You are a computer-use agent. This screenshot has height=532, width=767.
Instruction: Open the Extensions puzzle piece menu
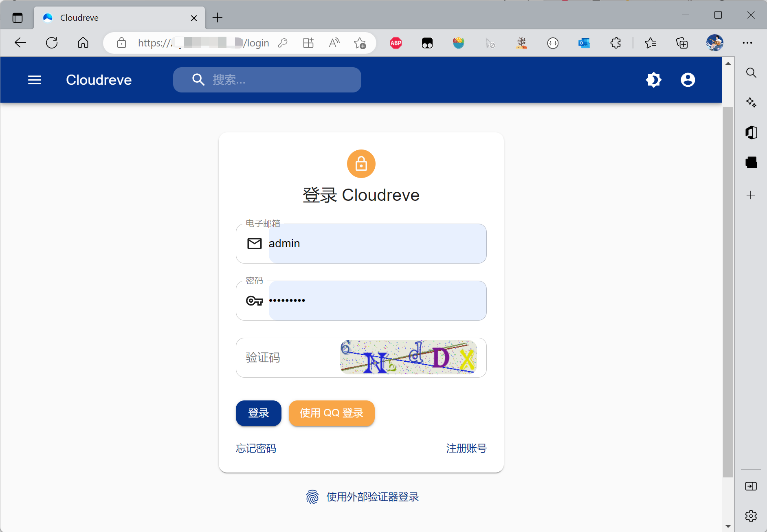point(615,43)
